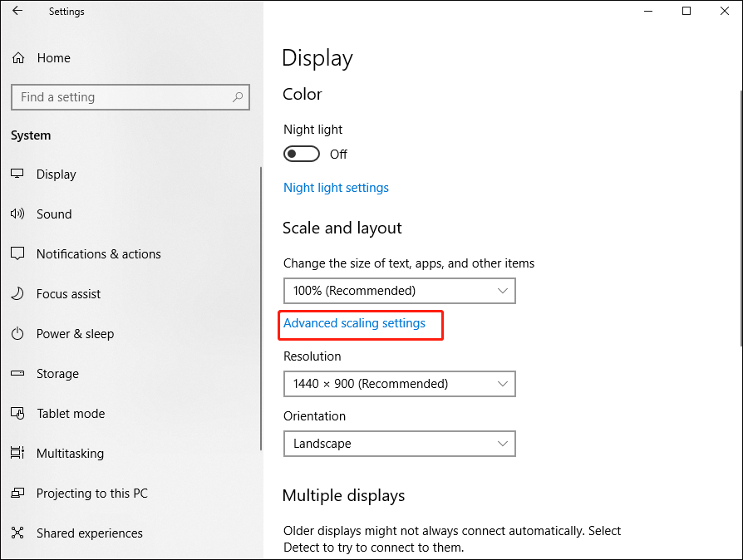
Task: Click the back arrow icon in Settings
Action: pyautogui.click(x=17, y=11)
